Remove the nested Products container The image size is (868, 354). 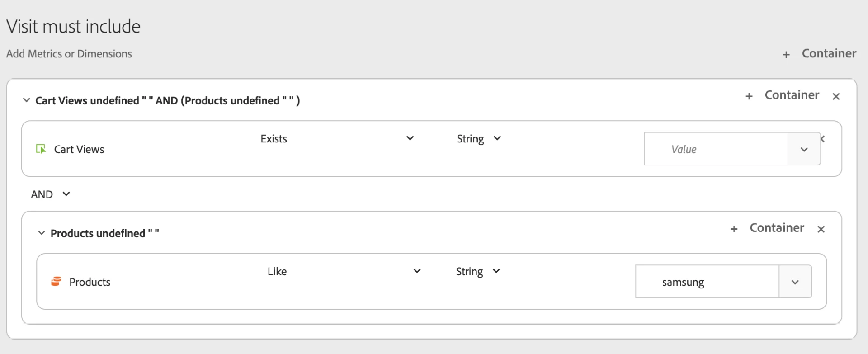(821, 229)
